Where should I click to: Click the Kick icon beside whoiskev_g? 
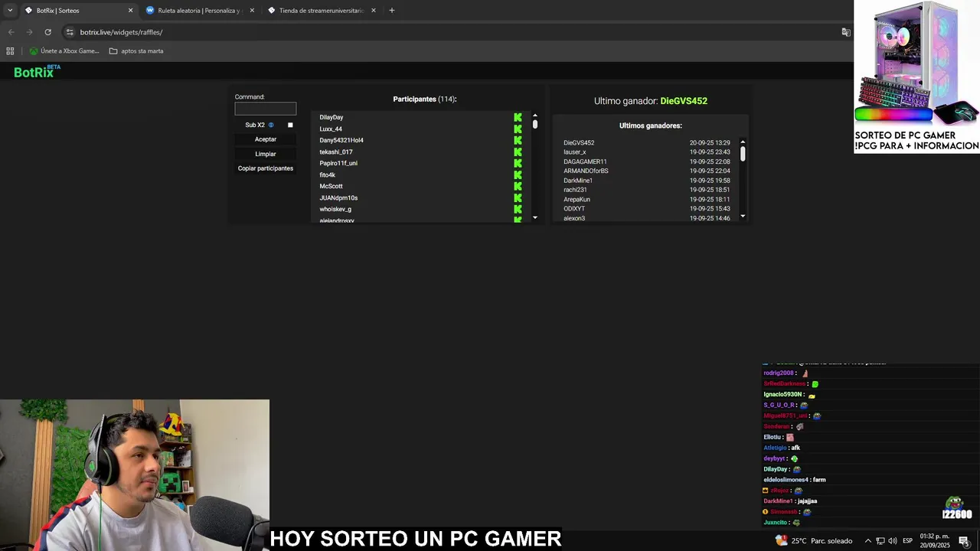[x=518, y=210]
